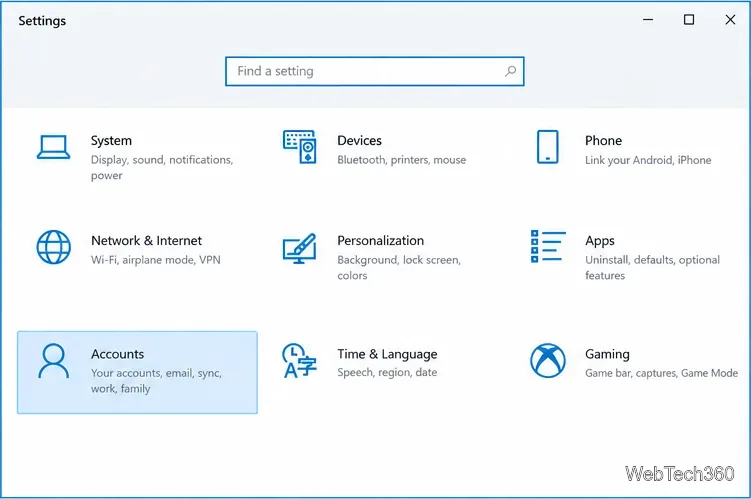This screenshot has height=499, width=751.
Task: Click 'Speech, region, date' description
Action: [x=387, y=373]
